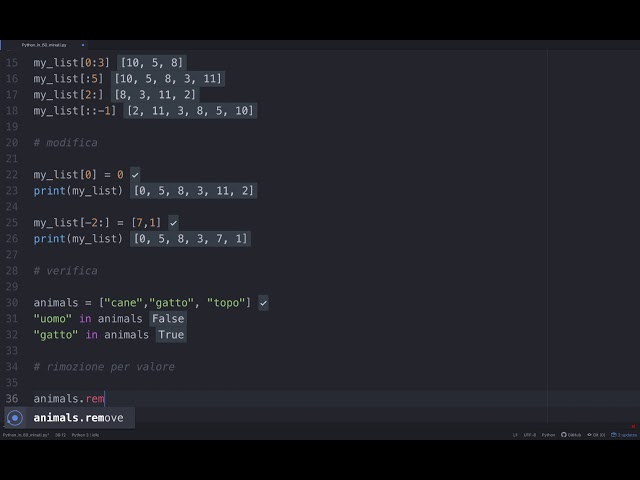Click the unsaved-changes dot on the file tab
Screen dimensions: 640x480
click(x=83, y=45)
